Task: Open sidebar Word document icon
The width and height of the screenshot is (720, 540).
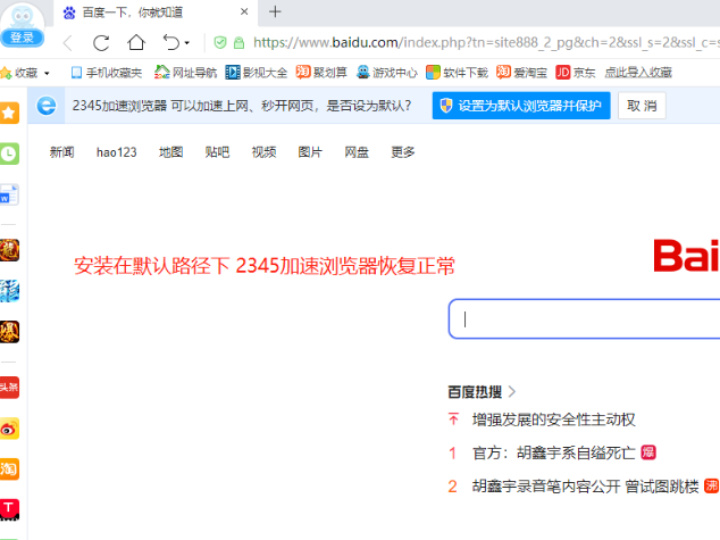Action: point(9,195)
